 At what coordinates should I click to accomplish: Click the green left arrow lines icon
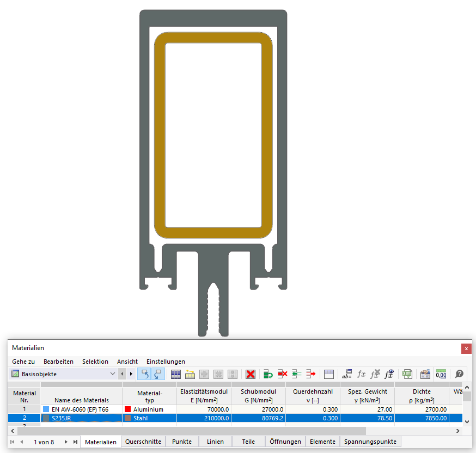(297, 374)
